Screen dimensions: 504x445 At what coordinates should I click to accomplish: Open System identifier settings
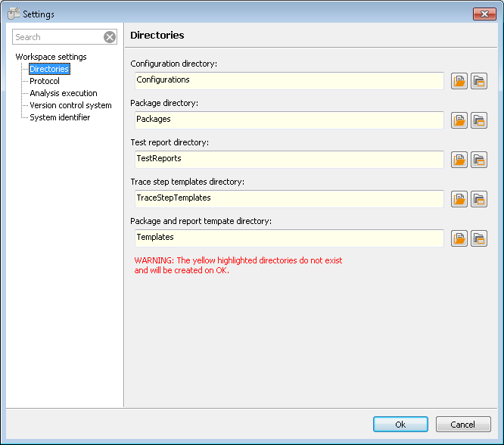click(x=60, y=117)
